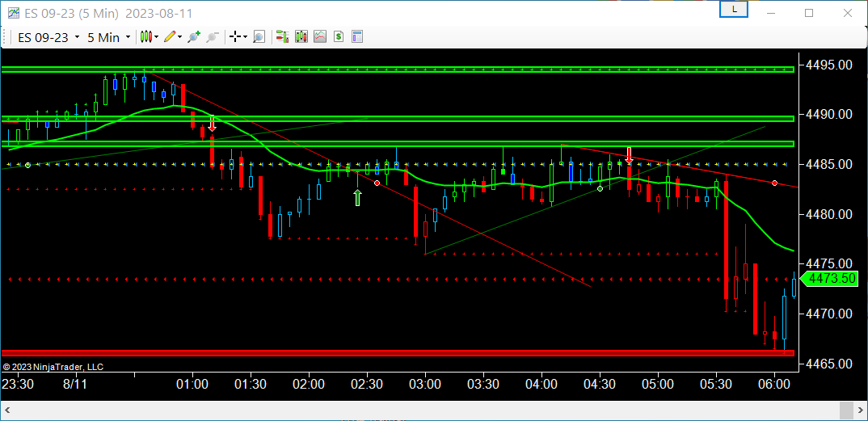
Task: Select the thick red line near 4466
Action: point(398,352)
